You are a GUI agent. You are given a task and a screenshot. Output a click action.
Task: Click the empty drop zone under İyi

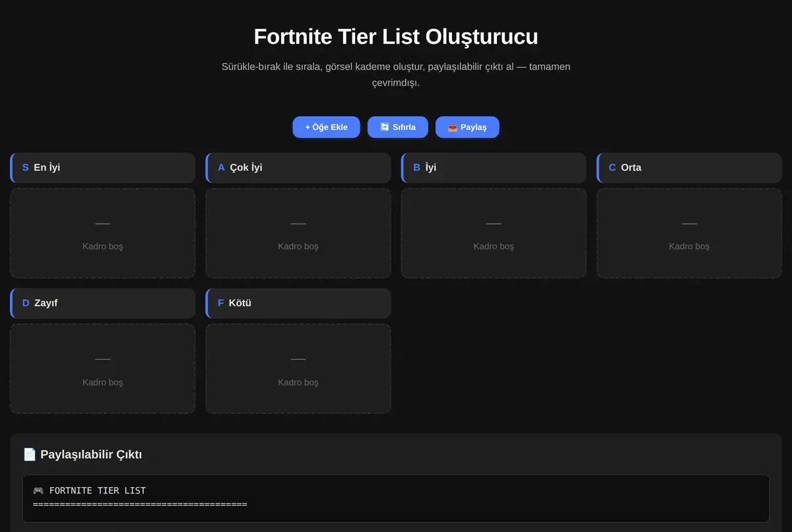coord(494,233)
